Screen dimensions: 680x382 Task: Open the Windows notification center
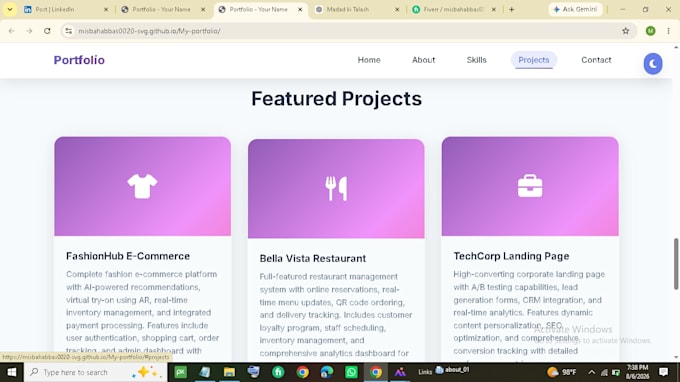click(664, 372)
